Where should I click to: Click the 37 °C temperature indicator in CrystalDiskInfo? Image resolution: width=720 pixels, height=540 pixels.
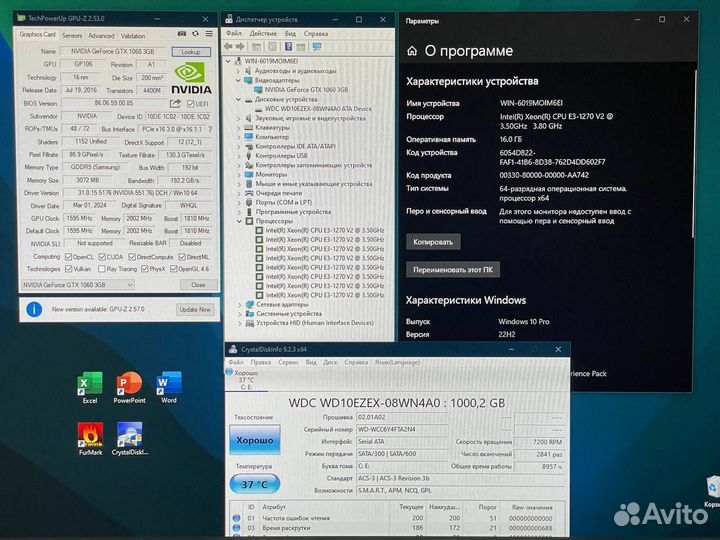[x=255, y=484]
